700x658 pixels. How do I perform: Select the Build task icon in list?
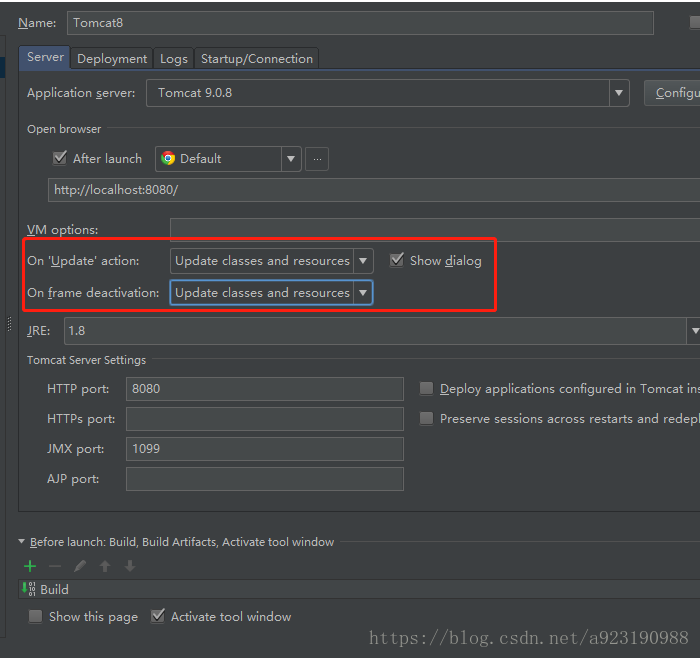(29, 589)
